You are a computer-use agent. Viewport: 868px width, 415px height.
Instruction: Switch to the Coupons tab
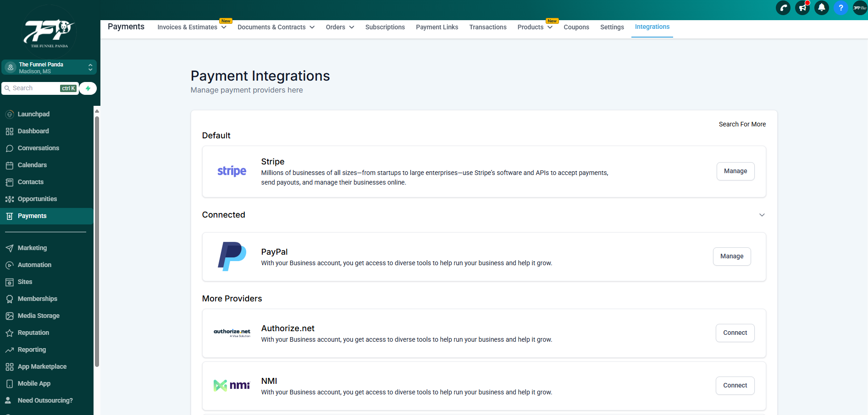pos(576,27)
